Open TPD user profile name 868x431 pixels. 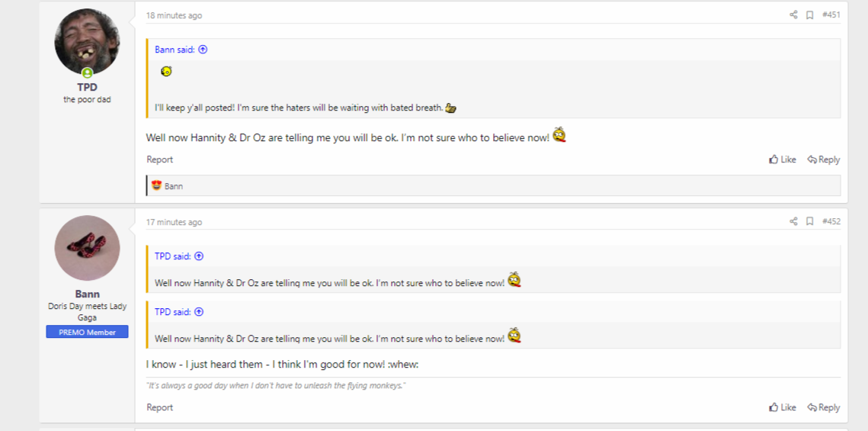(87, 87)
